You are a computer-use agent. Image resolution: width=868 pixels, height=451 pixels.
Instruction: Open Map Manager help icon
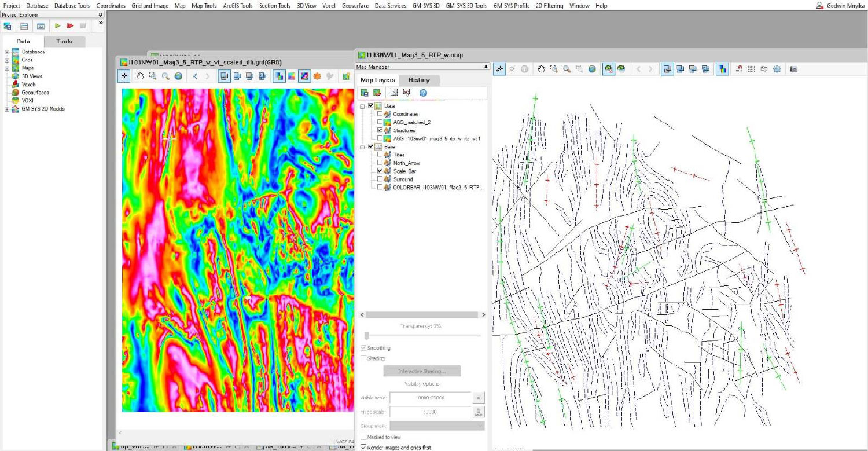coord(423,93)
